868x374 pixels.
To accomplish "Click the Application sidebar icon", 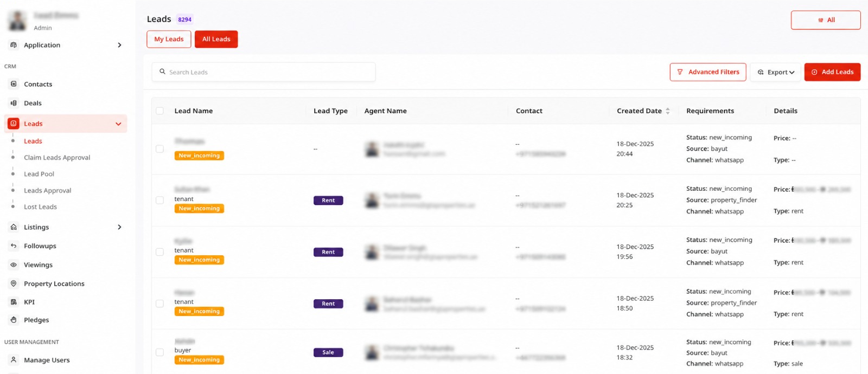I will coord(14,45).
